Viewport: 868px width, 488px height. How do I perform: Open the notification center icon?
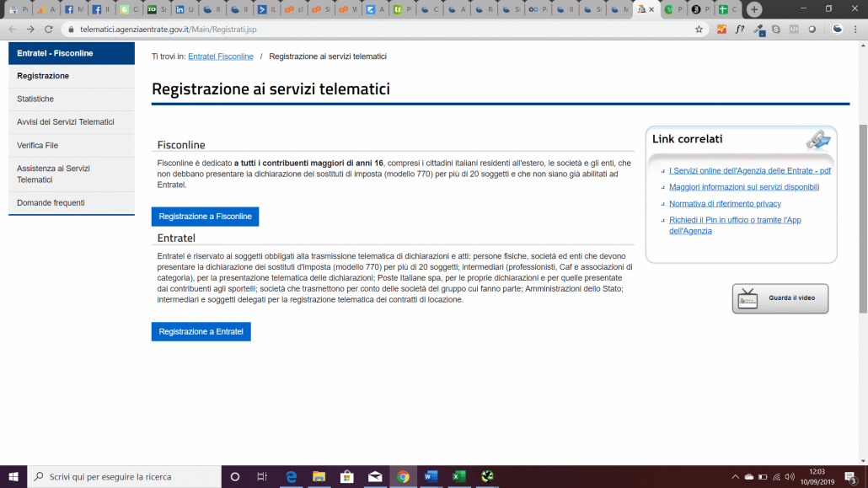click(851, 477)
